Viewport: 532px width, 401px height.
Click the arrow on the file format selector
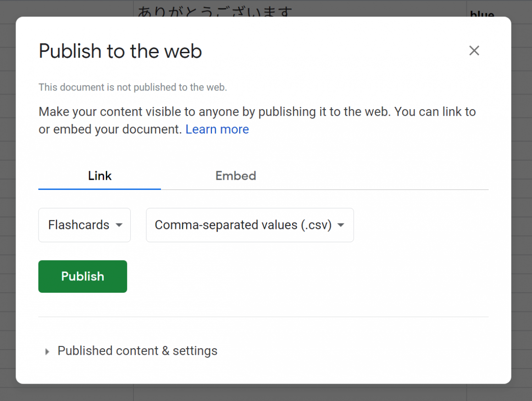click(341, 225)
